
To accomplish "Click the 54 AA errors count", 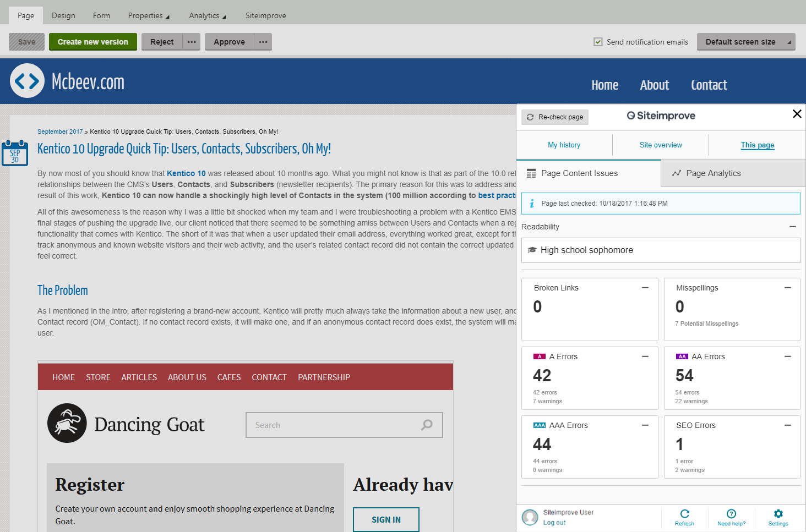I will pyautogui.click(x=684, y=376).
